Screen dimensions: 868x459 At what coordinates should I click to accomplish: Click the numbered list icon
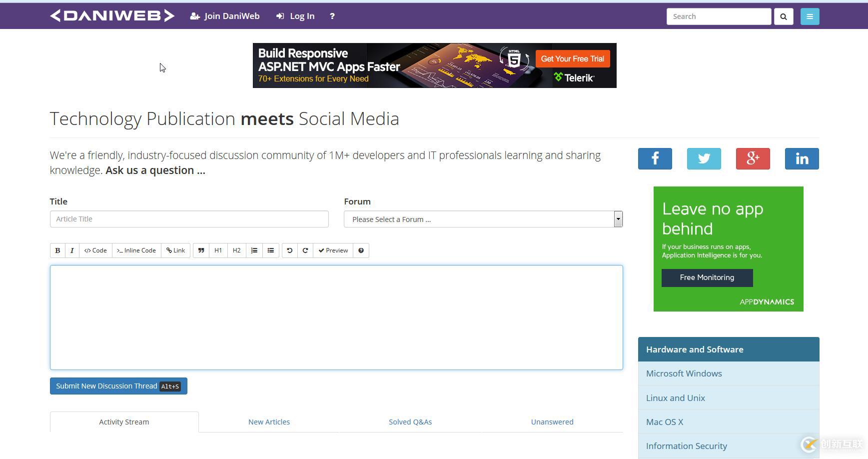point(254,250)
